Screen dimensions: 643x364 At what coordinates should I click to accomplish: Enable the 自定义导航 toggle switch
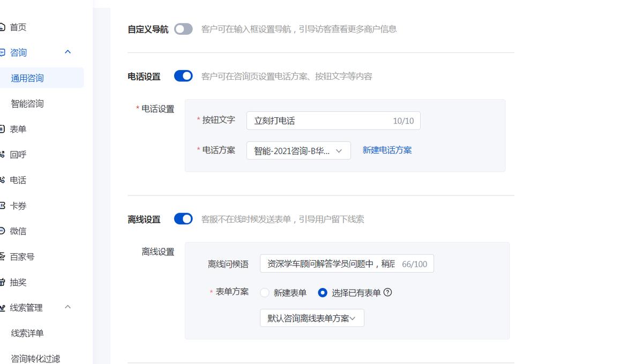(x=183, y=29)
